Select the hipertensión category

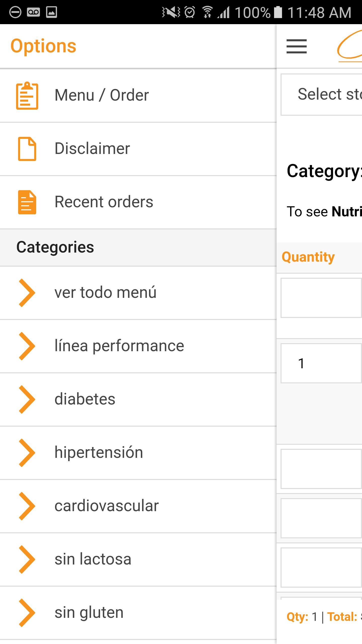click(x=99, y=453)
